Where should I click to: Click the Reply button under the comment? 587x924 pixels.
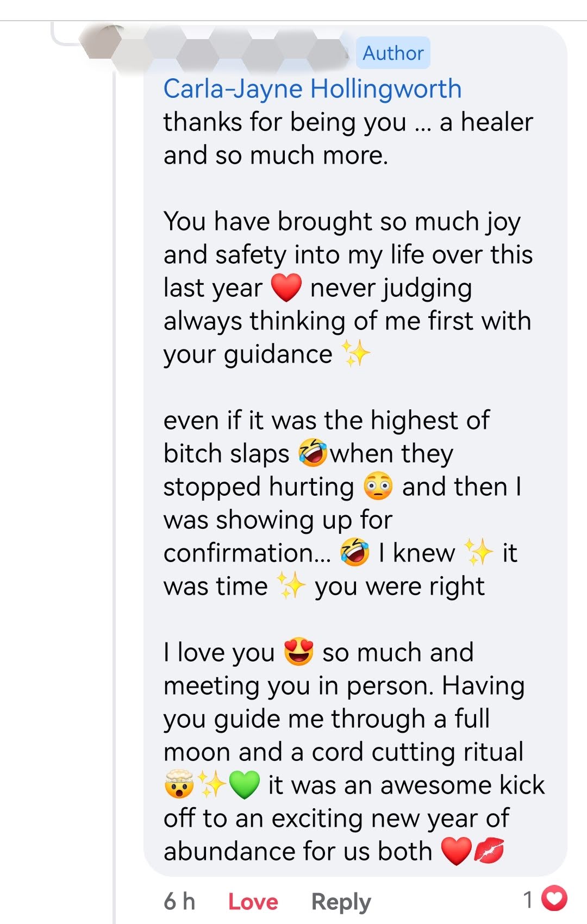coord(341,902)
